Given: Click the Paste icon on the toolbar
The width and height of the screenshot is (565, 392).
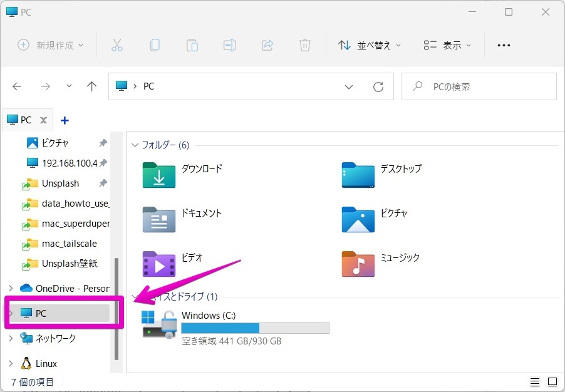Looking at the screenshot, I should click(192, 44).
